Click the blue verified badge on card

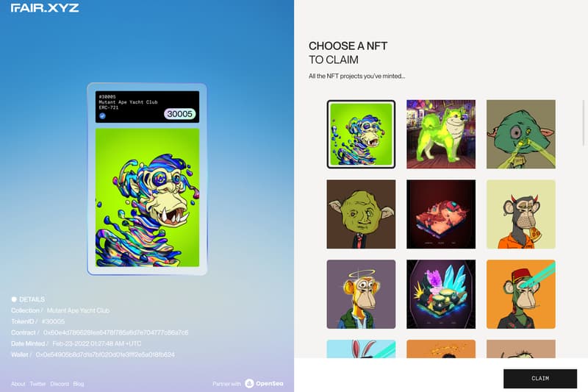102,116
